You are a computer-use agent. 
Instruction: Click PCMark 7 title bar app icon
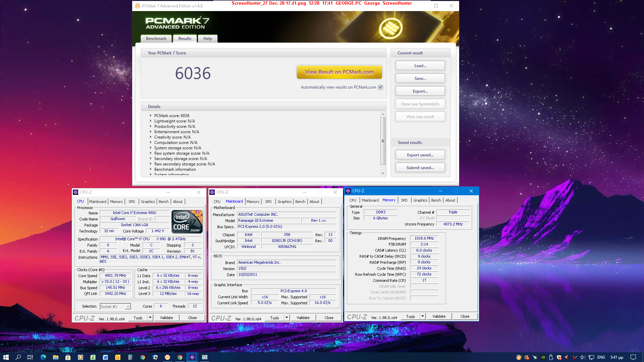tap(137, 6)
